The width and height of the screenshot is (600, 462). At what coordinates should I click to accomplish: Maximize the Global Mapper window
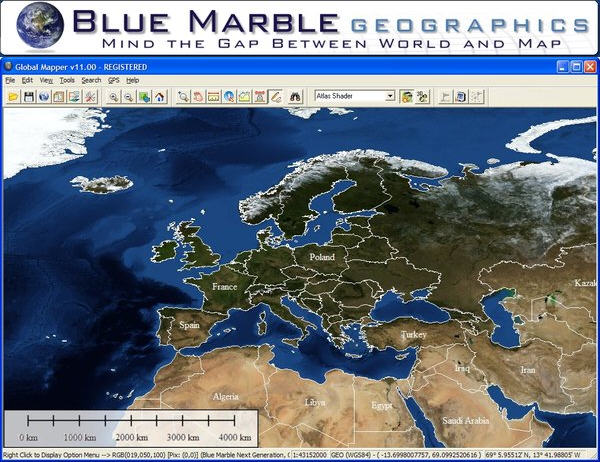576,67
